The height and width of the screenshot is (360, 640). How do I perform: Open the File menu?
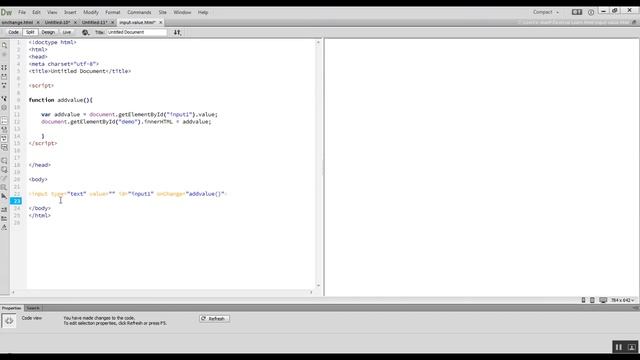point(22,12)
